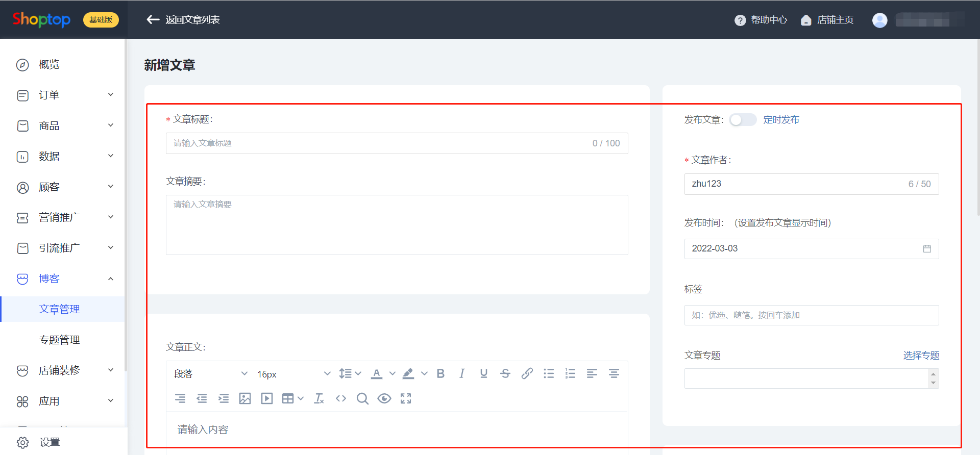Image resolution: width=980 pixels, height=455 pixels.
Task: Create a numbered list in editor
Action: point(570,373)
